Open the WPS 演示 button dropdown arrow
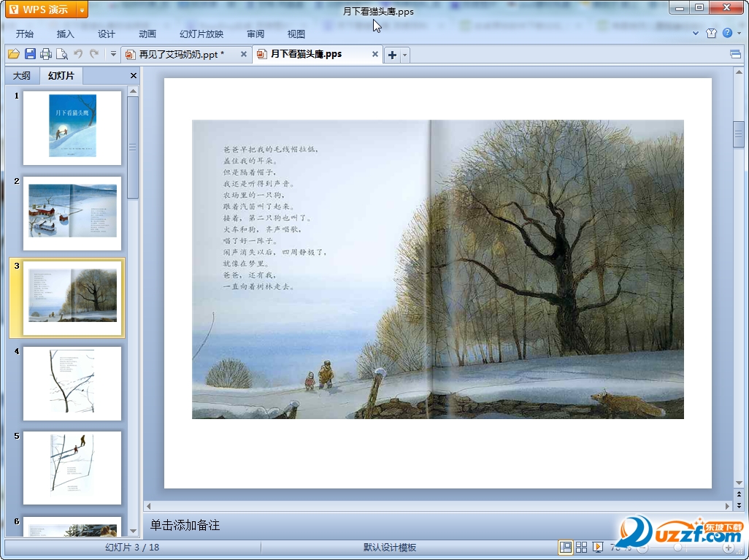Image resolution: width=749 pixels, height=560 pixels. pos(82,9)
